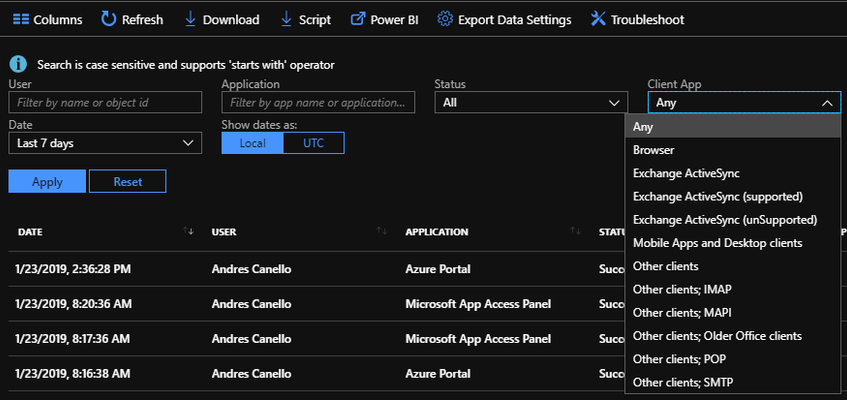Open the Columns chooser icon
The image size is (847, 400).
[21, 20]
